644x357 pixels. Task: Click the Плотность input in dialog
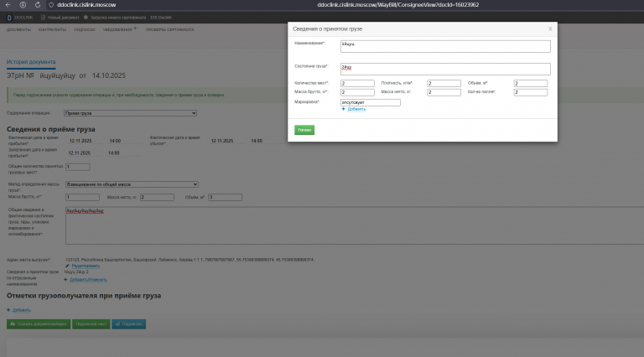click(444, 83)
